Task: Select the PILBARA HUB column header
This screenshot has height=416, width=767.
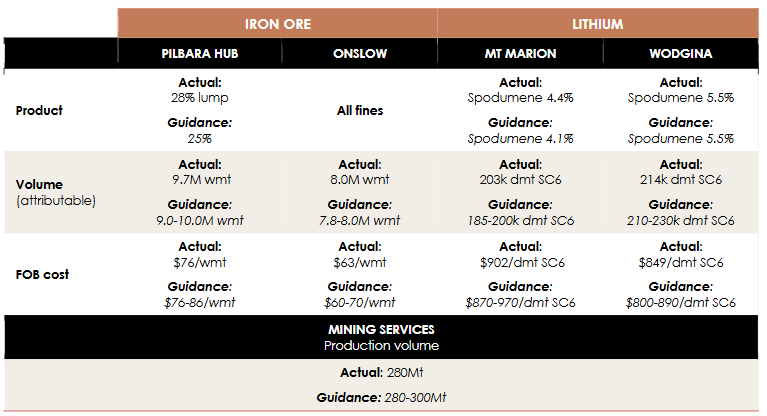Action: (200, 53)
